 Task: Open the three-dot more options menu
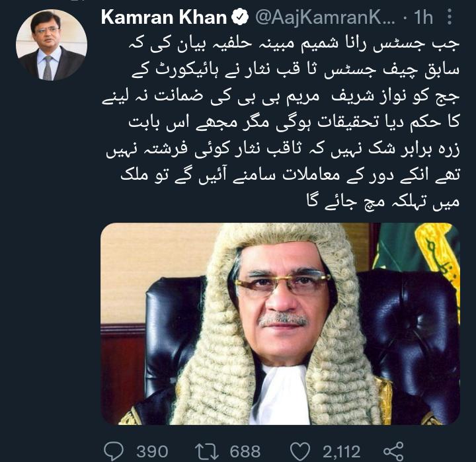click(x=450, y=17)
